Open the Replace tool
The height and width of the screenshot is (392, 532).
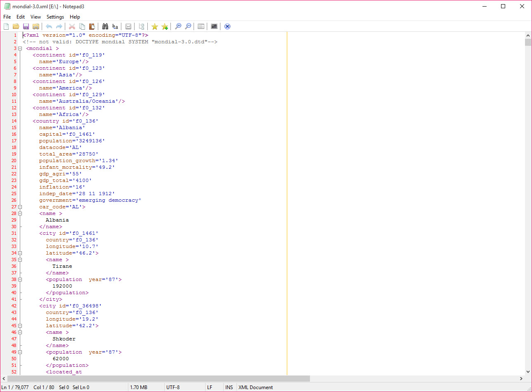tap(115, 26)
